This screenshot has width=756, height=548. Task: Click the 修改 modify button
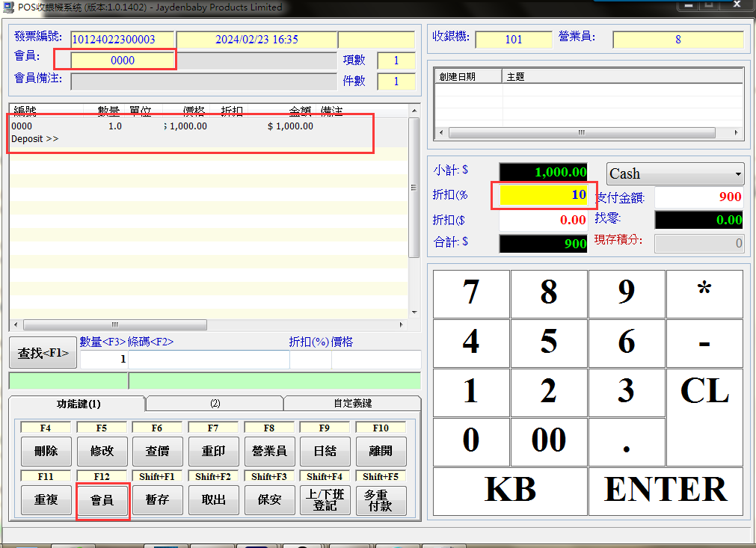point(102,451)
